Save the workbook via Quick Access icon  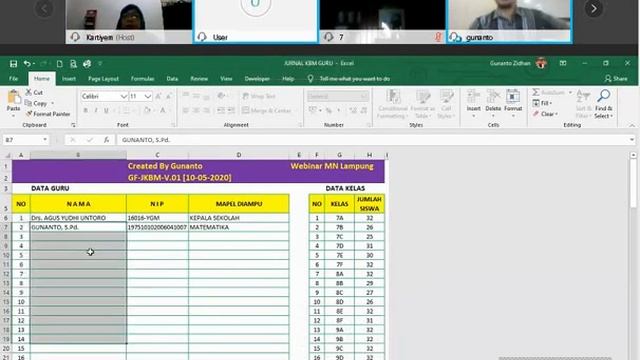coord(13,64)
